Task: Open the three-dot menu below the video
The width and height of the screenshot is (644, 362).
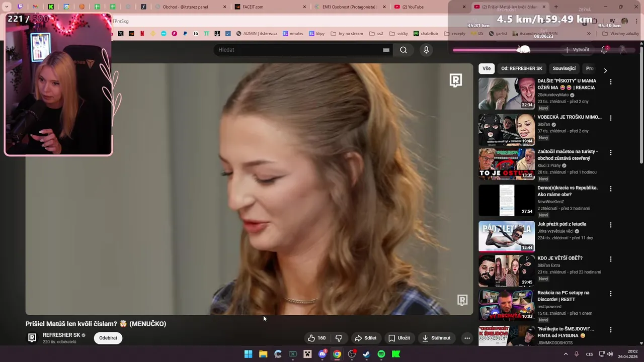Action: click(467, 338)
